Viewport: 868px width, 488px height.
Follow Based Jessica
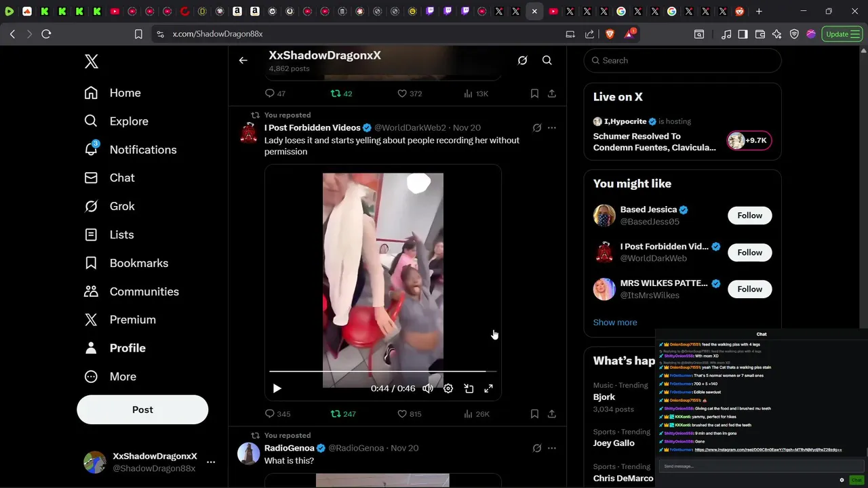point(749,216)
